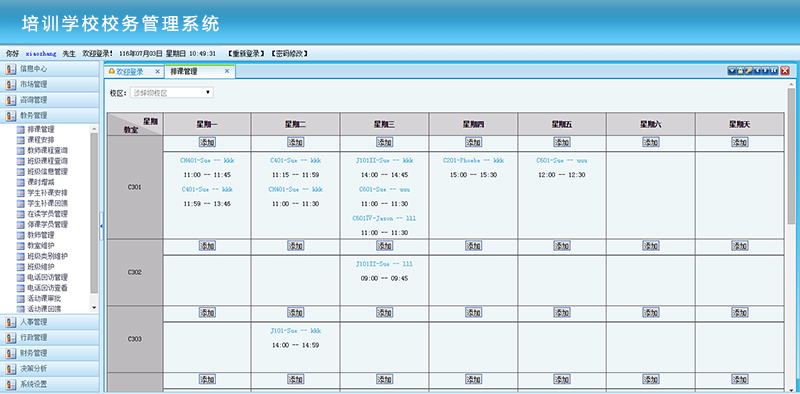The height and width of the screenshot is (394, 800).
Task: Expand the 财务管理 accordion section
Action: click(x=49, y=353)
